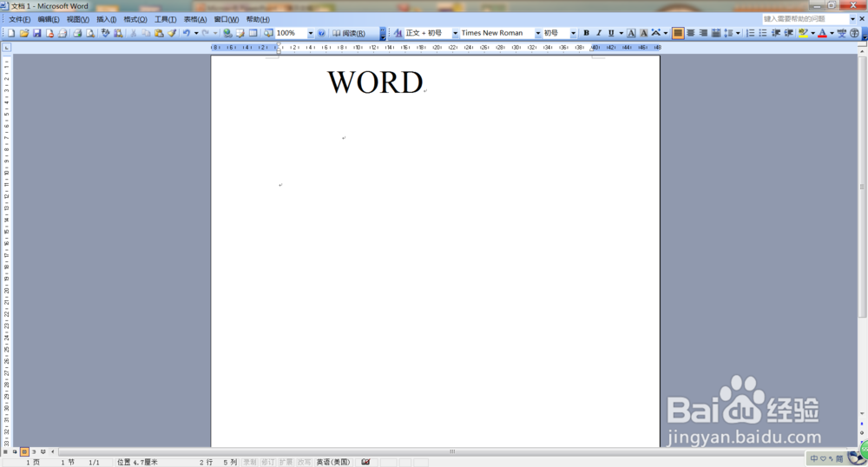This screenshot has height=467, width=868.
Task: Open the 工具(T) menu
Action: coord(165,19)
